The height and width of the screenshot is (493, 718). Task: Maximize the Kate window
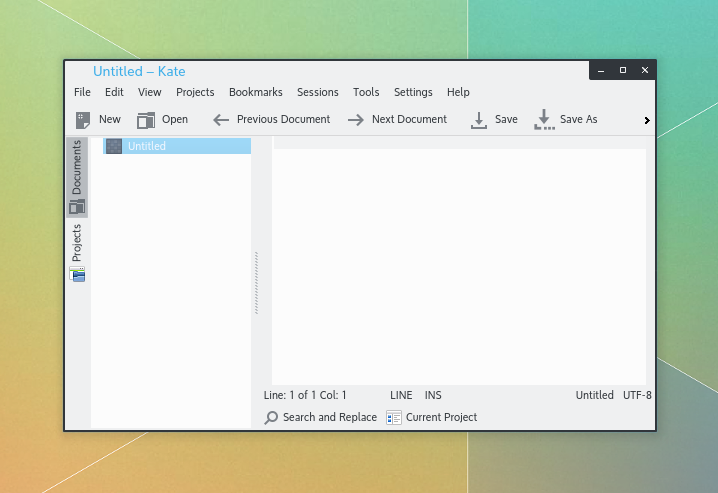(623, 70)
